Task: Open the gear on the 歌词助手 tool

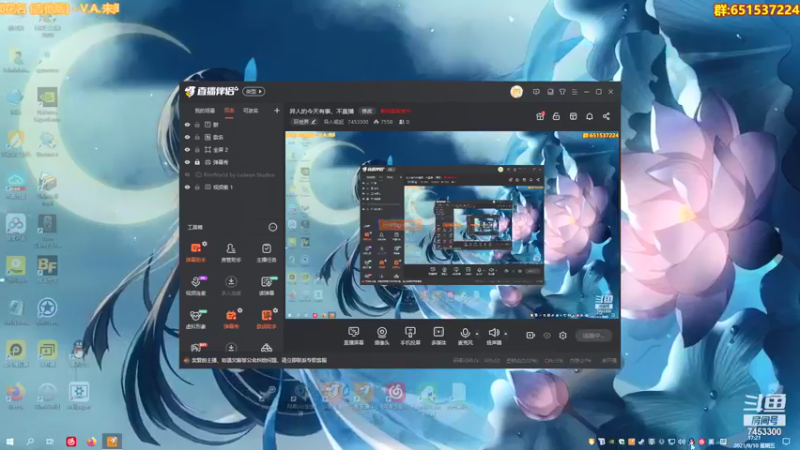Action: coord(276,310)
